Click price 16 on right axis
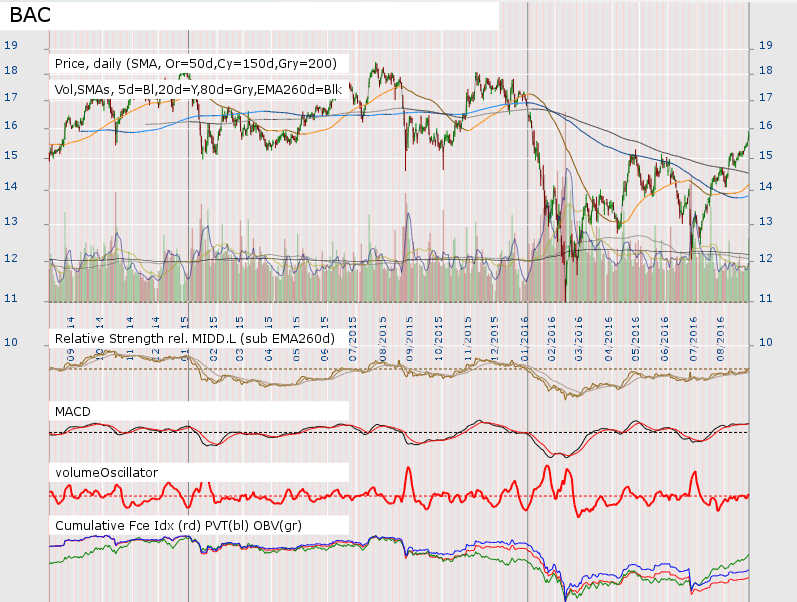This screenshot has width=797, height=602. 765,125
